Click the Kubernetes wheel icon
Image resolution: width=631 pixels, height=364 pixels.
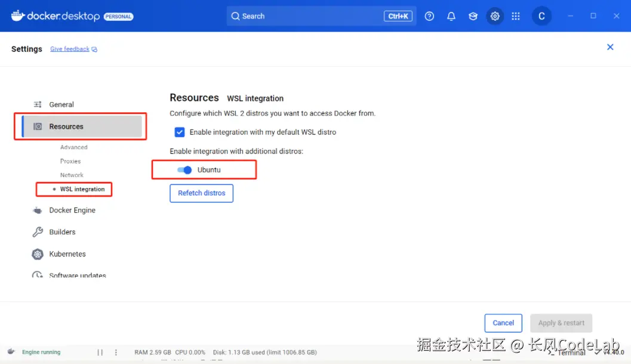pos(38,254)
